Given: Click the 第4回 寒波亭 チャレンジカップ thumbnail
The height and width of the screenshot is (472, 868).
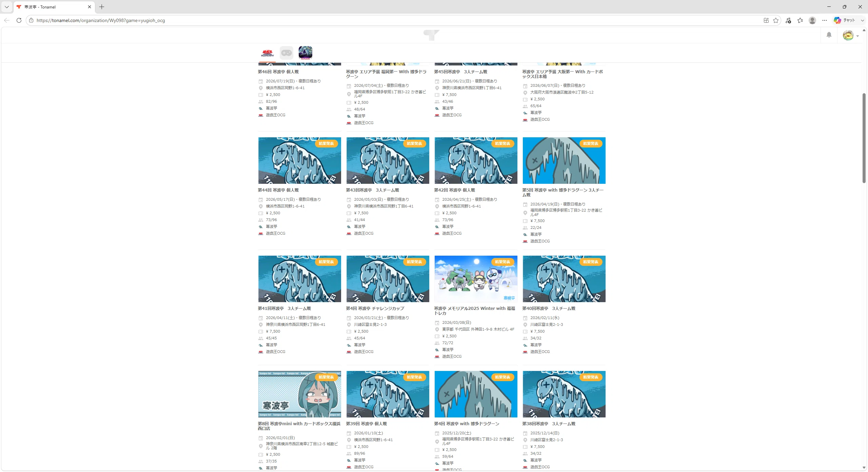Looking at the screenshot, I should pyautogui.click(x=388, y=279).
